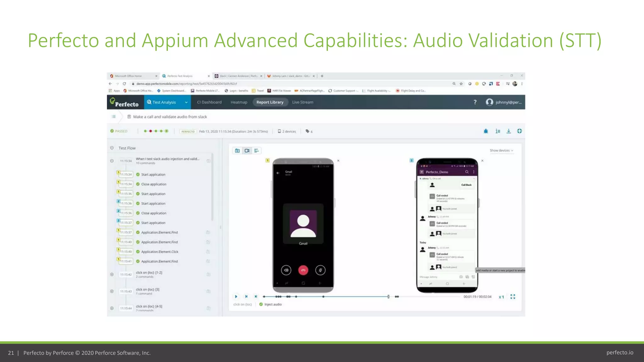Click the red end call button
Image resolution: width=644 pixels, height=362 pixels.
[303, 270]
